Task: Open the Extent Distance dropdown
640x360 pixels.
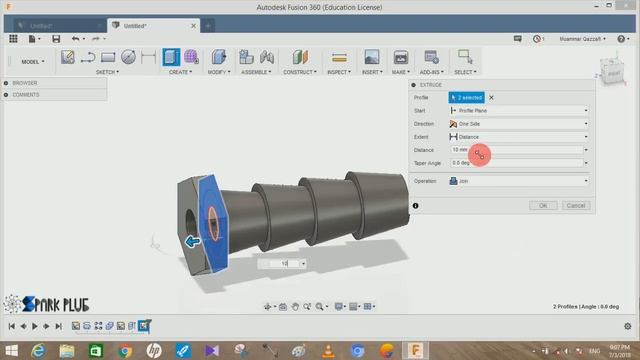Action: pyautogui.click(x=518, y=137)
